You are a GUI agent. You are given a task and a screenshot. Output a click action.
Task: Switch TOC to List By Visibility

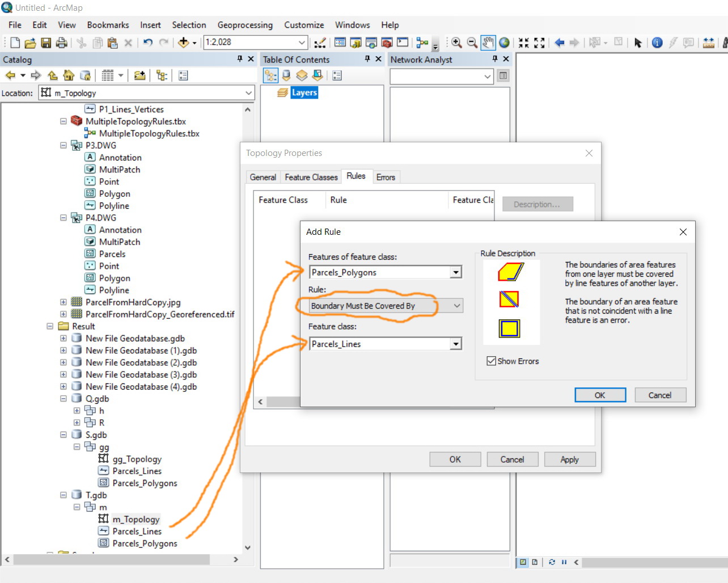302,75
